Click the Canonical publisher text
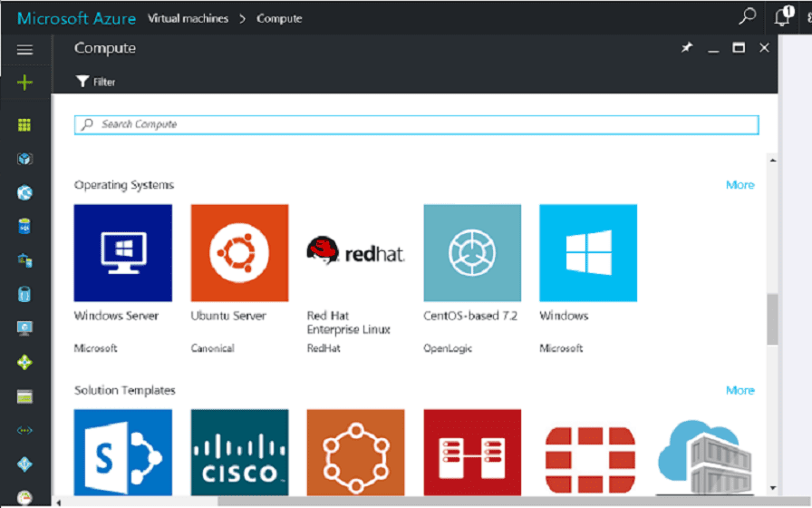Image resolution: width=812 pixels, height=508 pixels. (x=212, y=348)
